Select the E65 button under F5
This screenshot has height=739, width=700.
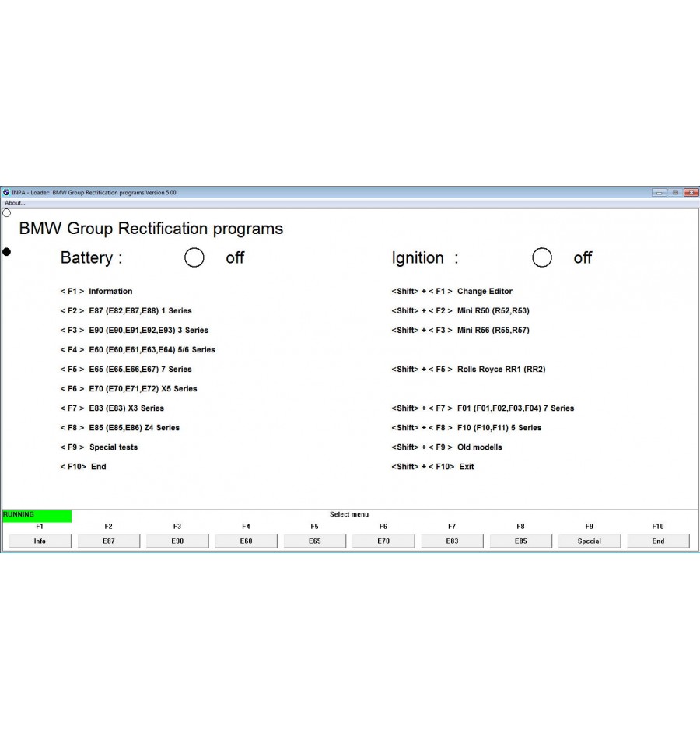pyautogui.click(x=315, y=541)
